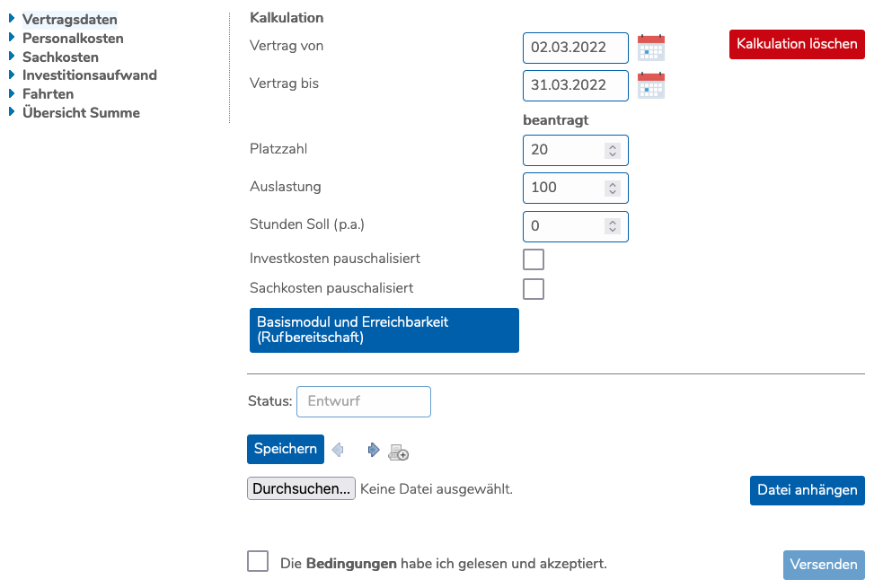The image size is (874, 588).
Task: Click Durchsuchen to choose a file
Action: coord(301,489)
